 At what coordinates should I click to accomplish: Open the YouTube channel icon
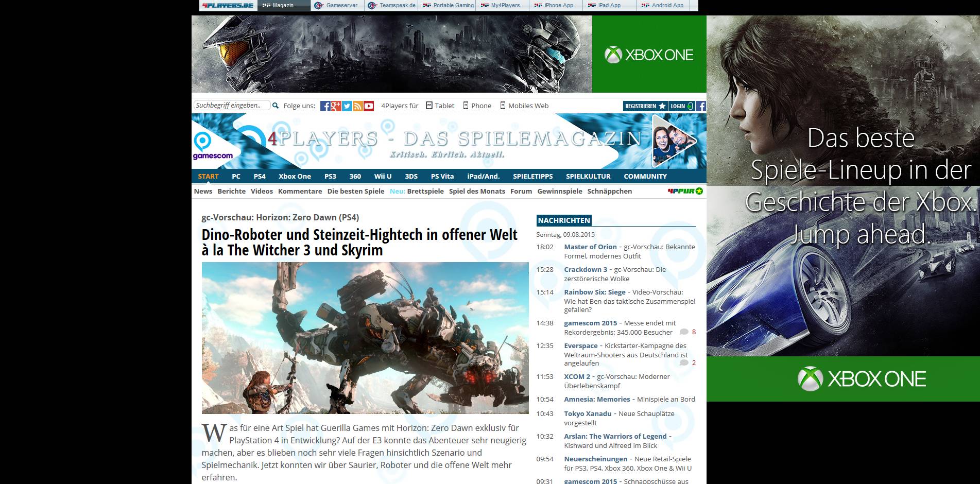(369, 106)
